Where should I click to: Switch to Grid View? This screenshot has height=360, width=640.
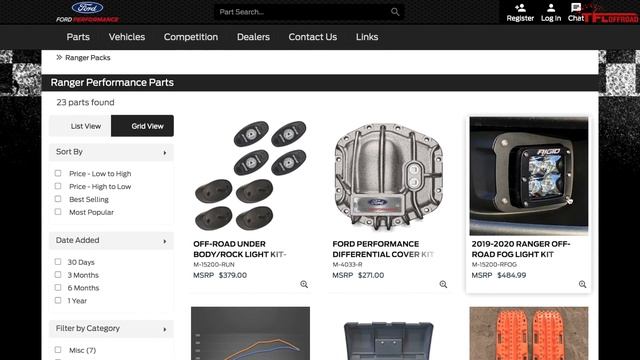142,126
